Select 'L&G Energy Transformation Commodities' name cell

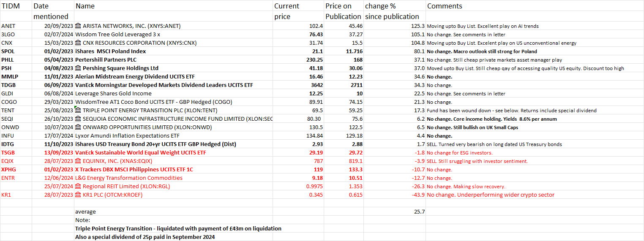coord(174,178)
